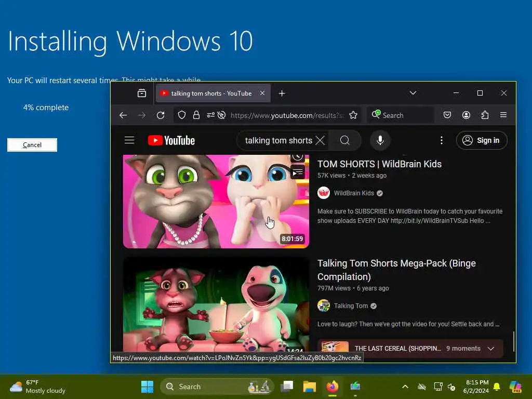Screen dimensions: 532x399
Task: Open a new tab with plus button
Action: click(x=282, y=94)
